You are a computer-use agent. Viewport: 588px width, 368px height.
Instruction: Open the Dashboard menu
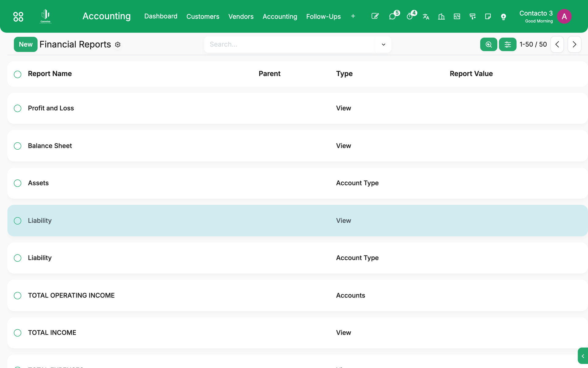tap(161, 16)
